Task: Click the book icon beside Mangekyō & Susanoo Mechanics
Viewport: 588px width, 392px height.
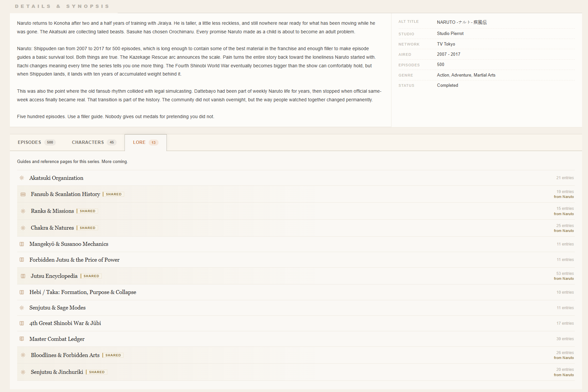Action: [22, 244]
